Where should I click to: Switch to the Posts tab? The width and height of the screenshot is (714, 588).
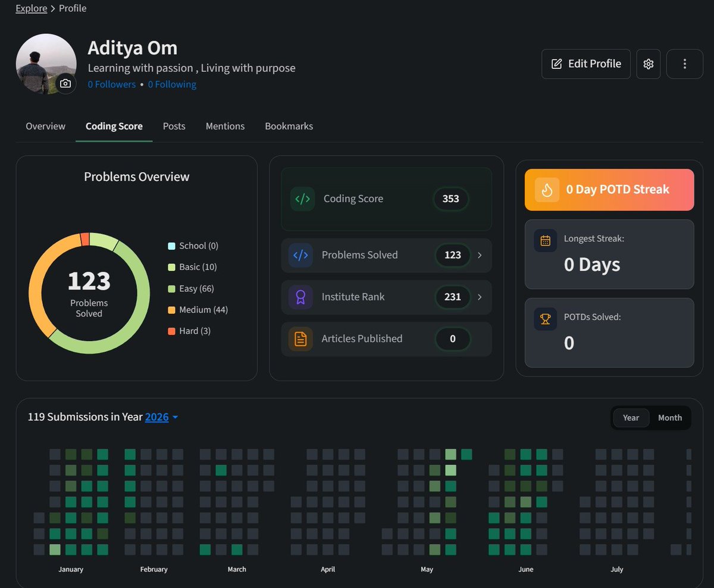[x=174, y=126]
